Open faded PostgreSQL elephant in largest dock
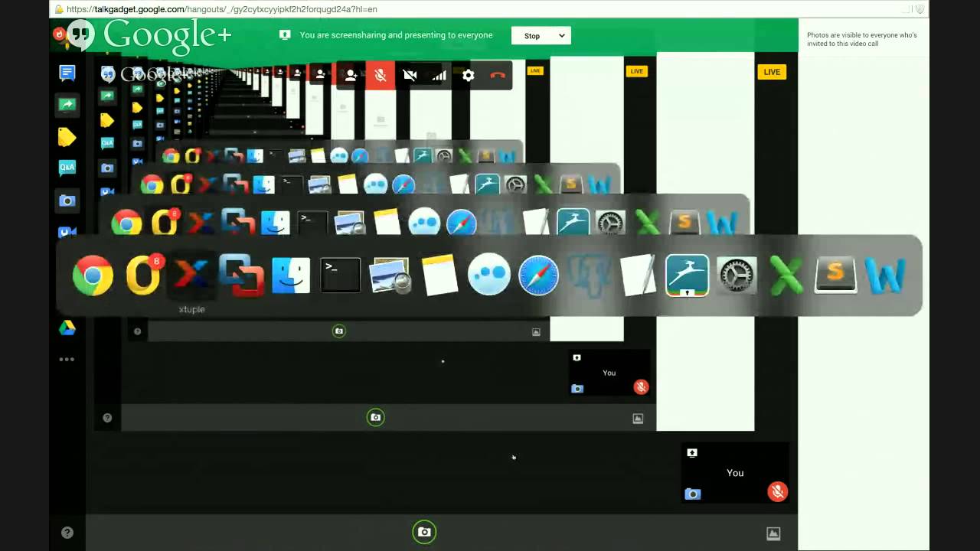 click(588, 275)
